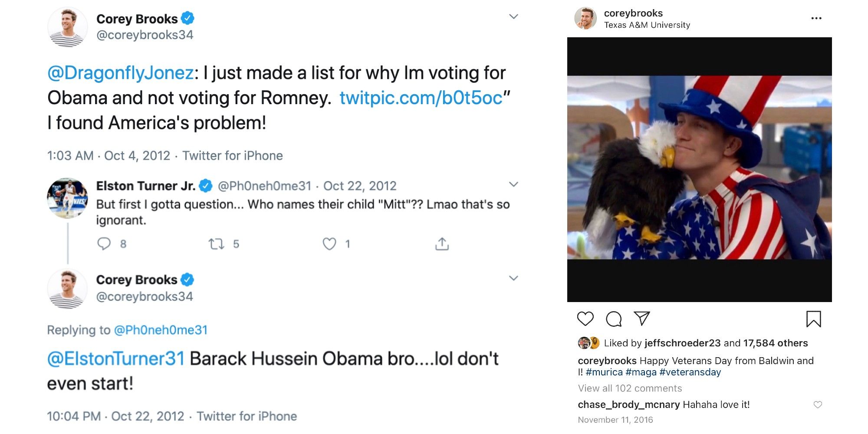Click Corey Brooks' verified badge

[188, 18]
